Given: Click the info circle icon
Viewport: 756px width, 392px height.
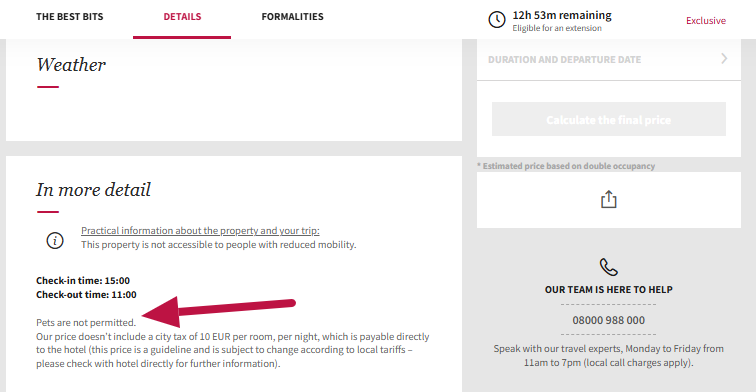Looking at the screenshot, I should click(x=55, y=240).
